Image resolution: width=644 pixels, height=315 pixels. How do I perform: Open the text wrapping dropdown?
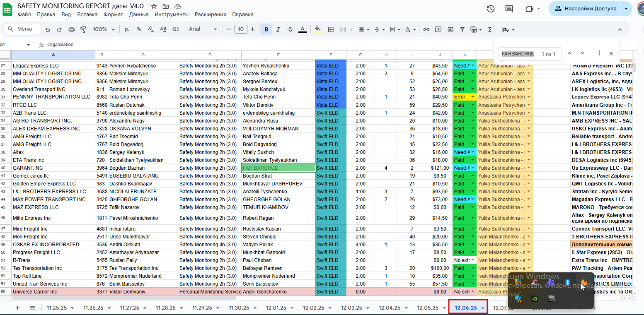(395, 29)
